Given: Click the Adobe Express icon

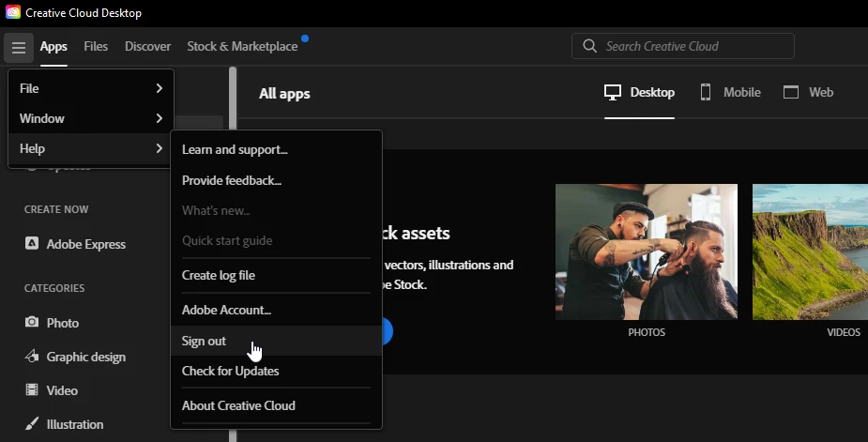Looking at the screenshot, I should [x=32, y=243].
